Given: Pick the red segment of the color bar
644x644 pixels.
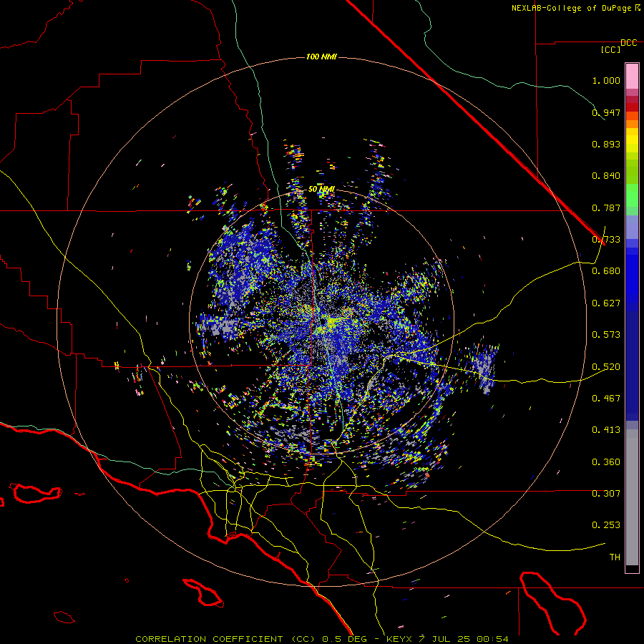Looking at the screenshot, I should point(632,107).
